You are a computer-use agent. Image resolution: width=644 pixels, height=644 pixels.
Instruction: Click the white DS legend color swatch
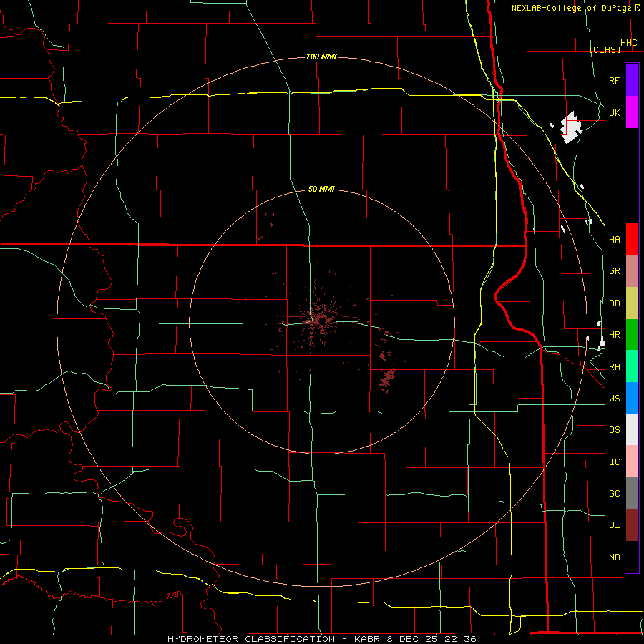tap(632, 429)
